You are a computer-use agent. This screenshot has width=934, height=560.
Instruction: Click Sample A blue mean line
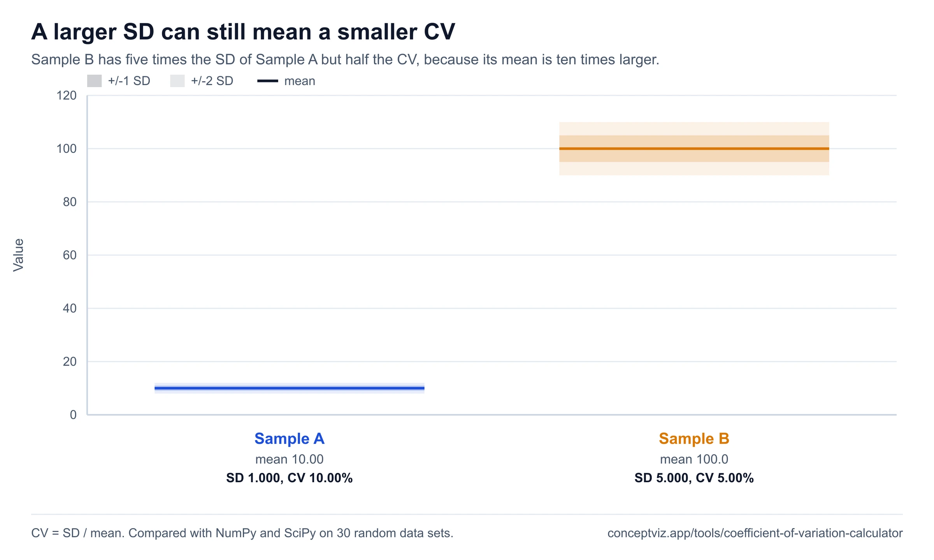pyautogui.click(x=290, y=388)
